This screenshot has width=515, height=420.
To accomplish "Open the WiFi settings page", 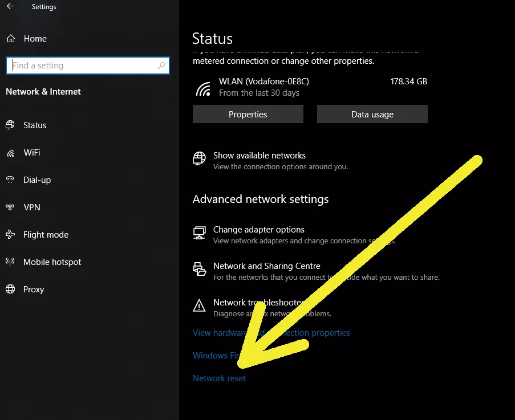I will point(32,153).
